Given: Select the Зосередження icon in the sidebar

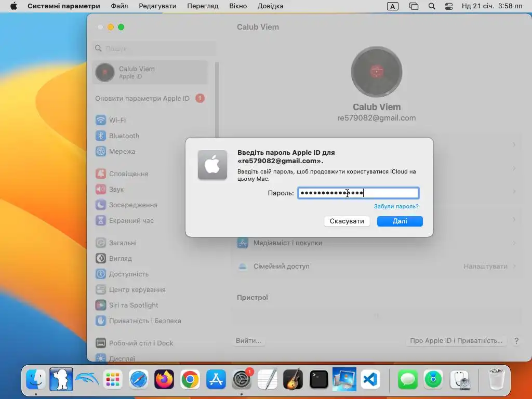Looking at the screenshot, I should click(x=100, y=205).
